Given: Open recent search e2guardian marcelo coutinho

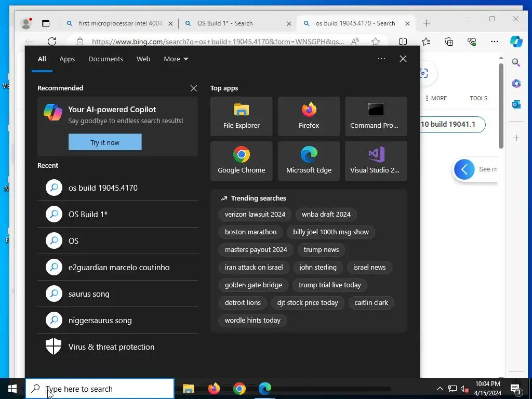Looking at the screenshot, I should [118, 267].
